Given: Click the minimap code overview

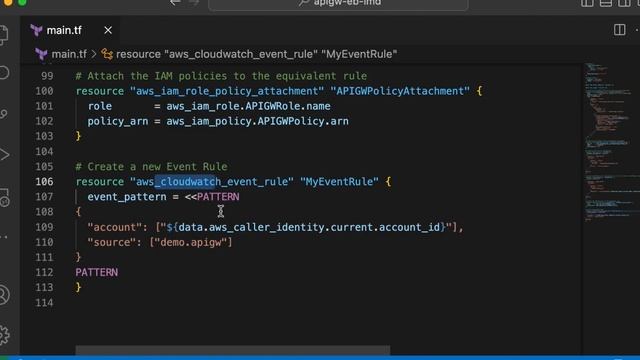Looking at the screenshot, I should [611, 143].
